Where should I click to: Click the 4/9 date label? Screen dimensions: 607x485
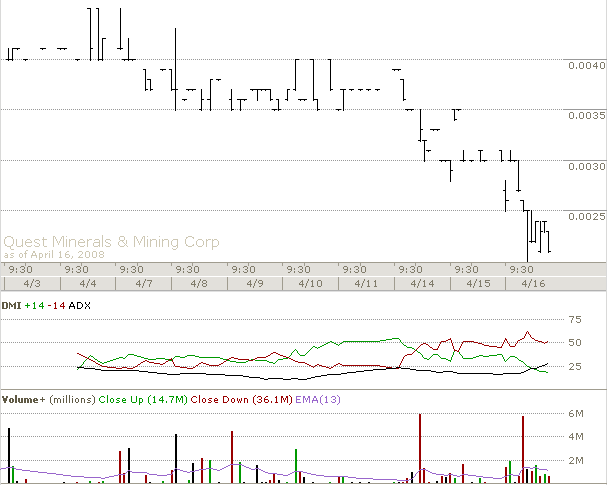[x=255, y=284]
